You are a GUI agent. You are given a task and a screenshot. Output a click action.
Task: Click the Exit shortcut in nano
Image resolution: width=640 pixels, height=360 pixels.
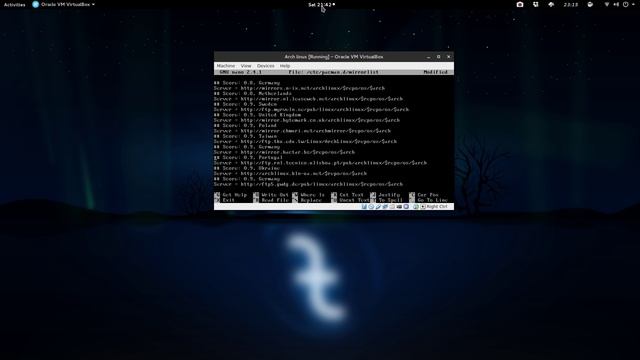225,200
